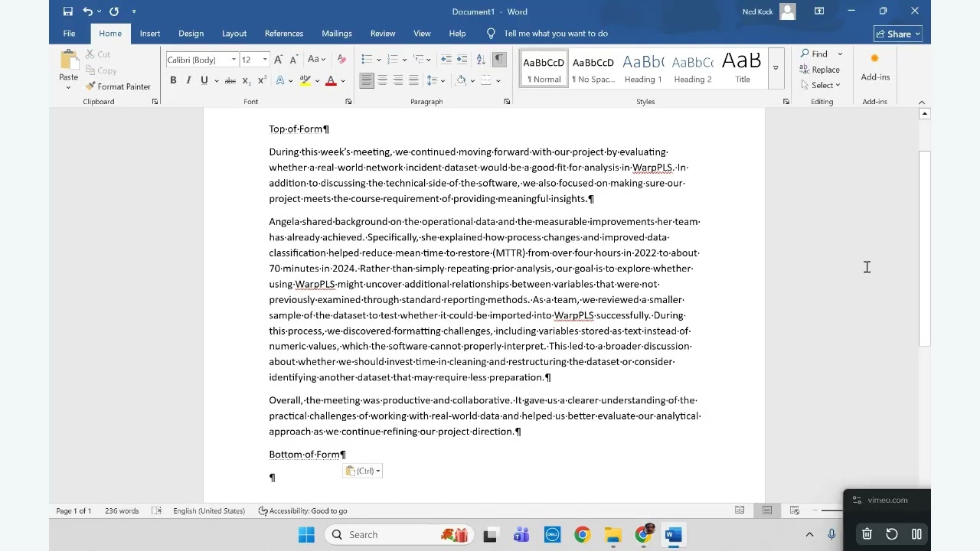Open Google Chrome from the taskbar
Screen dimensions: 980x551
[583, 535]
